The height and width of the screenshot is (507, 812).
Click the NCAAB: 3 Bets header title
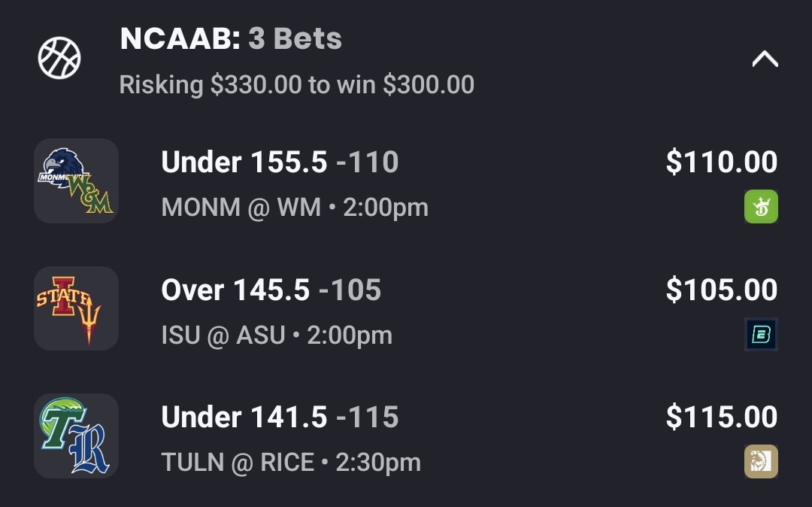(231, 39)
